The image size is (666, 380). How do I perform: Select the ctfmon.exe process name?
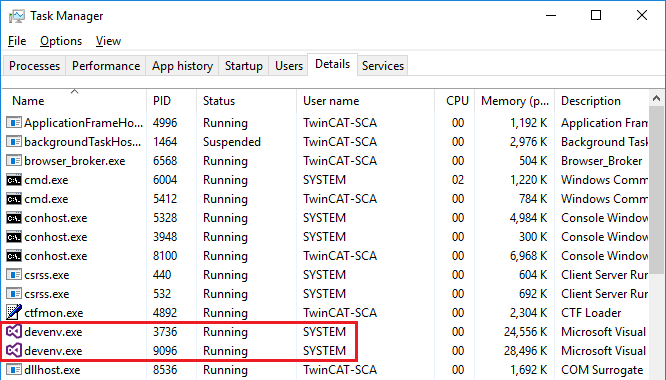pos(54,313)
